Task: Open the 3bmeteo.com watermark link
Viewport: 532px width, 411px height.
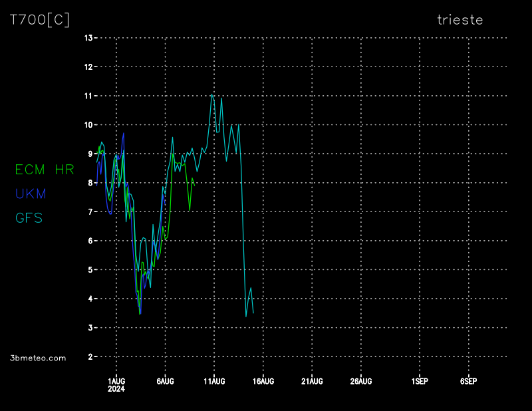Action: coord(39,358)
